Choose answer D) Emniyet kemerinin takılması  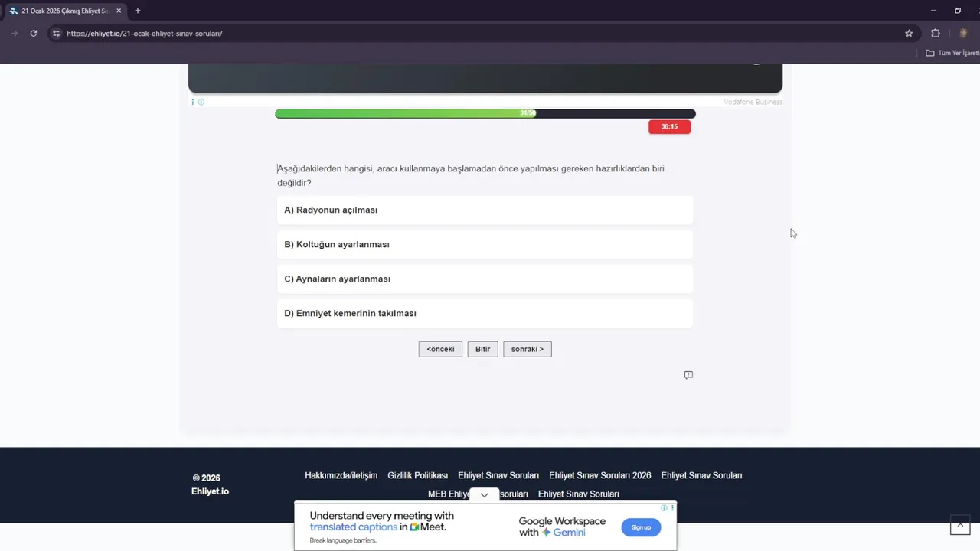pyautogui.click(x=485, y=313)
